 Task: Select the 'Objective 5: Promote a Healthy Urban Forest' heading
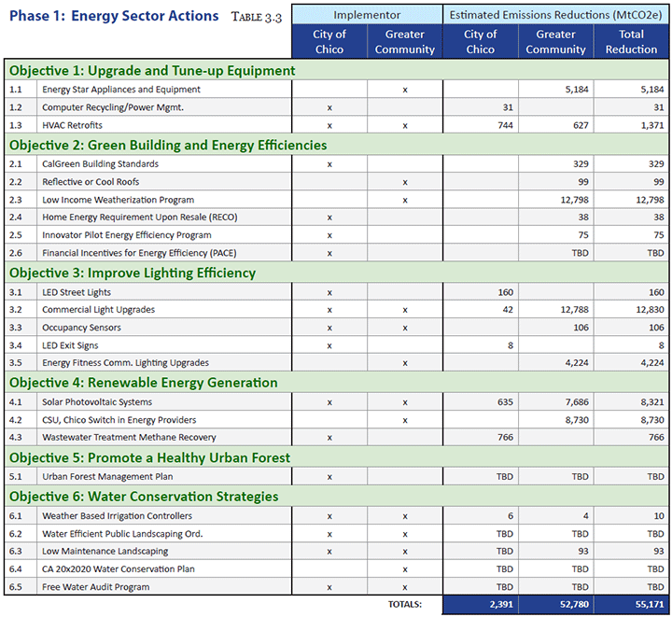pyautogui.click(x=149, y=457)
